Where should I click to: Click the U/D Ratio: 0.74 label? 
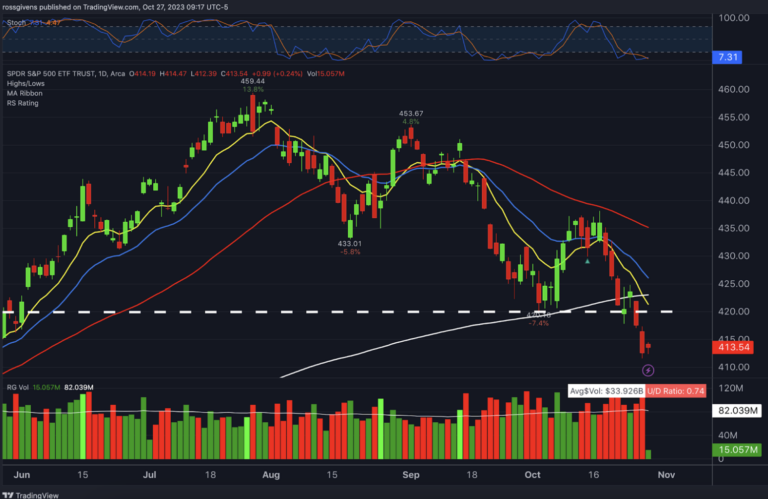674,391
